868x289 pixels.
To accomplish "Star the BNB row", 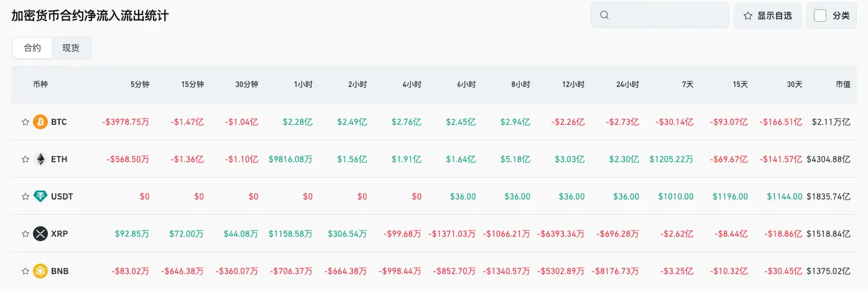I will click(25, 271).
